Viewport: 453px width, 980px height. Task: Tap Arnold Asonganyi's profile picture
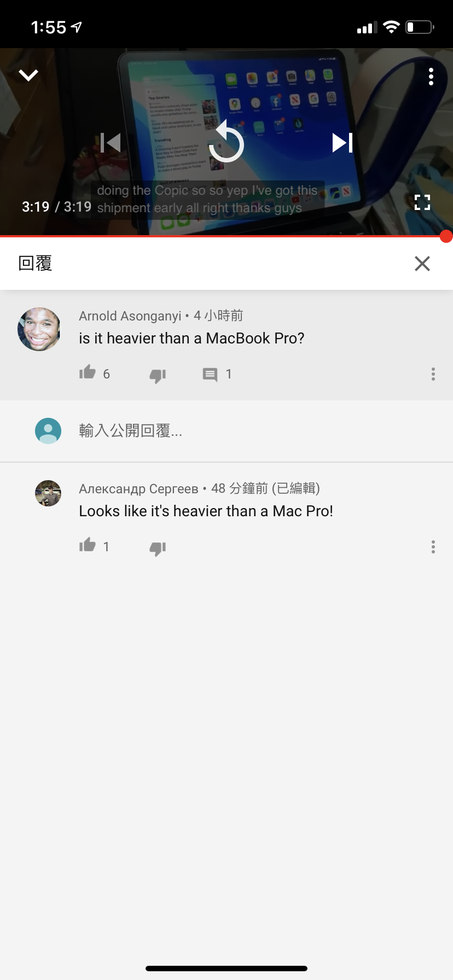click(x=39, y=329)
